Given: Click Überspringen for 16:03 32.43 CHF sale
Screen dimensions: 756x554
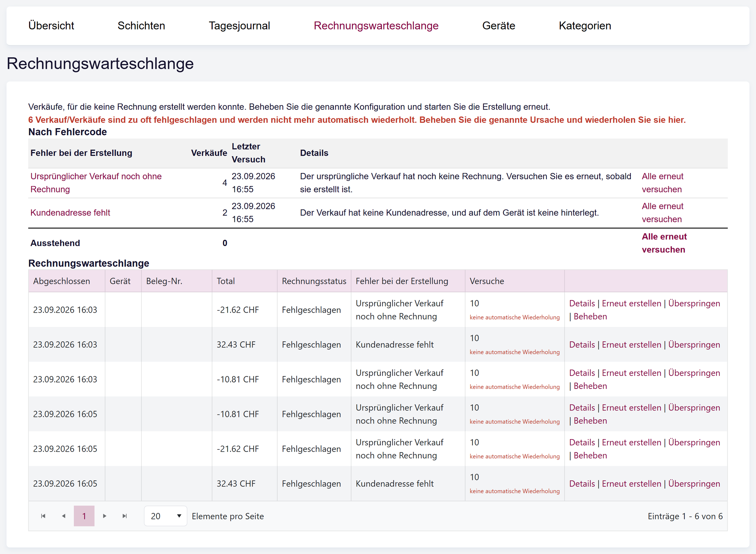Looking at the screenshot, I should coord(694,345).
